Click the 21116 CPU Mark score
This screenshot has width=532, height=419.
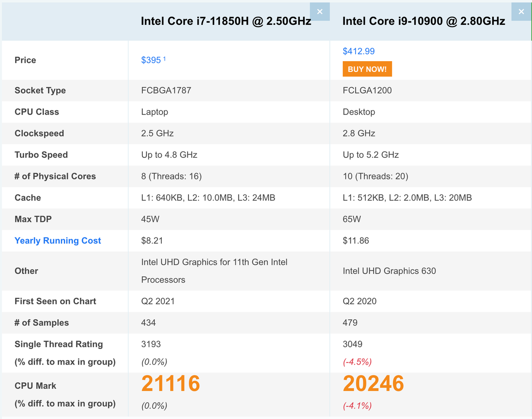pyautogui.click(x=170, y=383)
